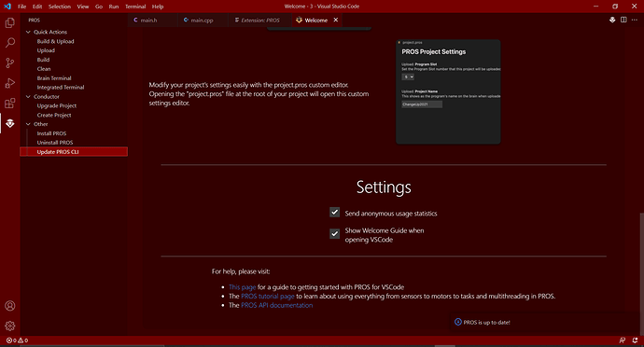Collapse the Conductor section
644x347 pixels.
[x=28, y=96]
